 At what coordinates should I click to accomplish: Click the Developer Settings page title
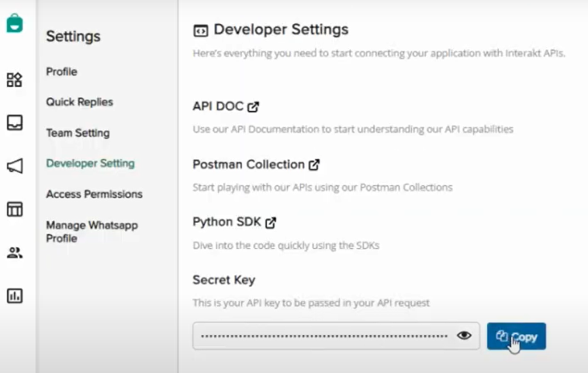281,29
